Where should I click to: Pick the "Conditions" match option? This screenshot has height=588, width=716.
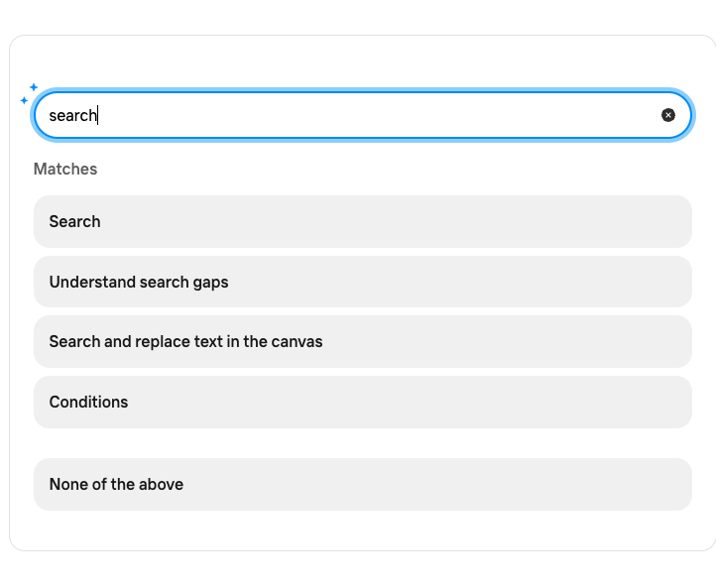tap(362, 402)
